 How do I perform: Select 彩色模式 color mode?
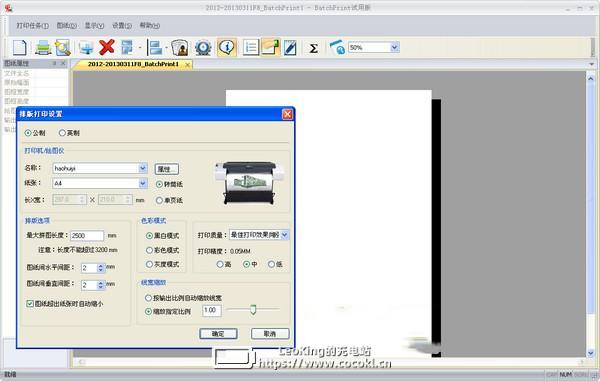(150, 250)
